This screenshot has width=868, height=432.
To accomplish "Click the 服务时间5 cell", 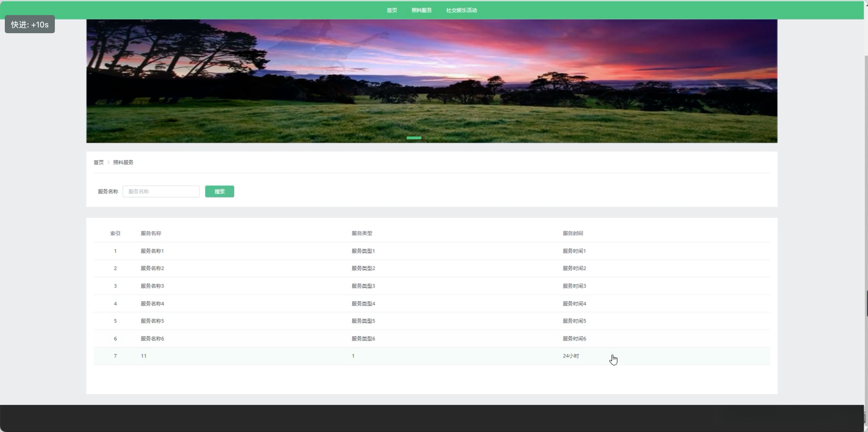I will pyautogui.click(x=574, y=321).
